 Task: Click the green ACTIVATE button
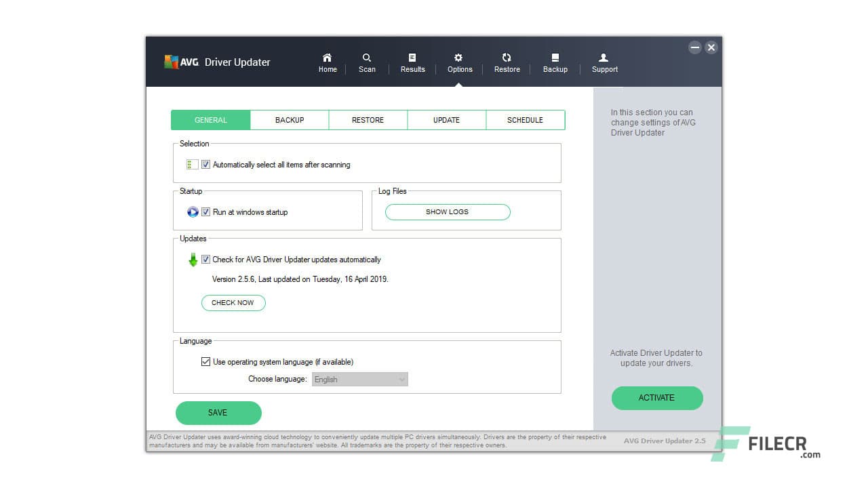coord(656,398)
